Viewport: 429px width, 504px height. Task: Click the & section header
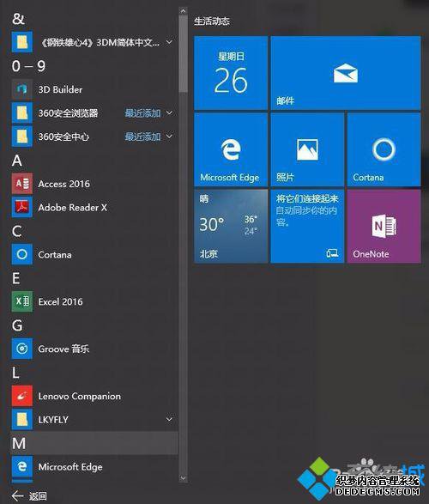(x=18, y=18)
